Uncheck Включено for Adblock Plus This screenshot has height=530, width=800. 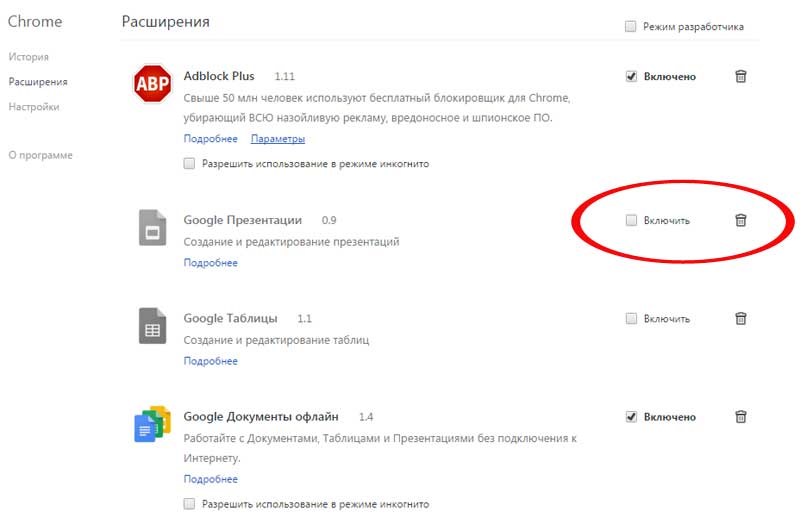[x=631, y=77]
